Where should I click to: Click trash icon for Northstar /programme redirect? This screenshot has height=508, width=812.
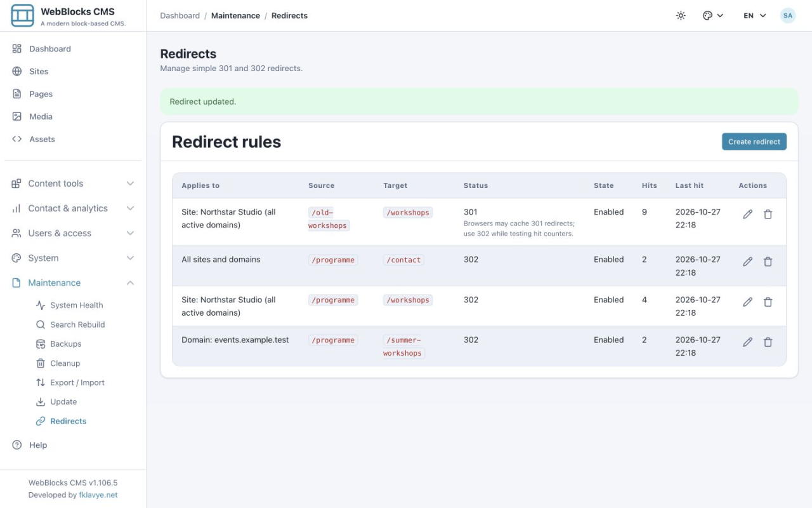click(768, 302)
